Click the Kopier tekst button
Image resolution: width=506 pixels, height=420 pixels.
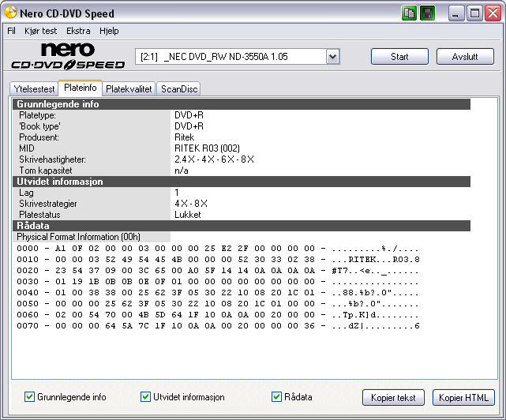coord(394,397)
